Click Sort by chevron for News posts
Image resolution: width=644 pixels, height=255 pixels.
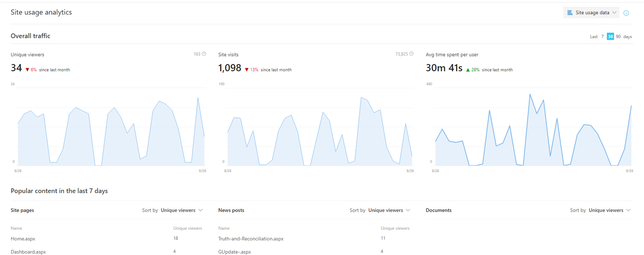(408, 210)
